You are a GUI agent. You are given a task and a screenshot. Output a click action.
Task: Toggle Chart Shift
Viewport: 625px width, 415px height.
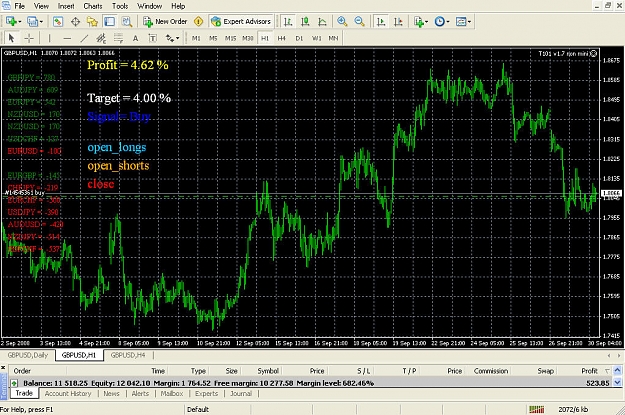pyautogui.click(x=398, y=22)
